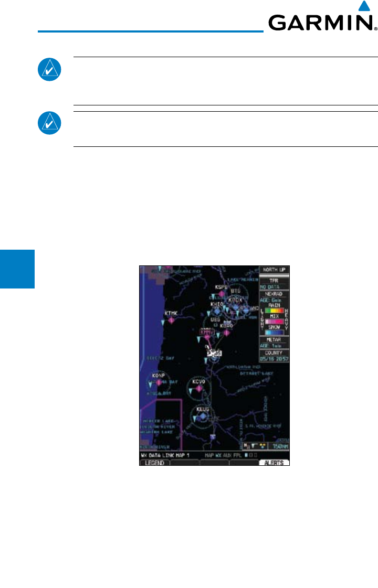
Task: Click the Garmin logo
Action: (322, 17)
